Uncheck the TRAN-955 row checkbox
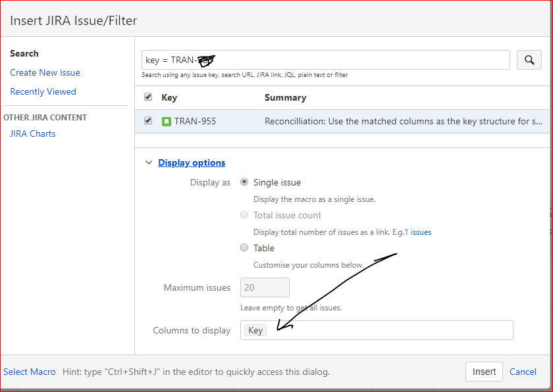553x392 pixels. (148, 121)
